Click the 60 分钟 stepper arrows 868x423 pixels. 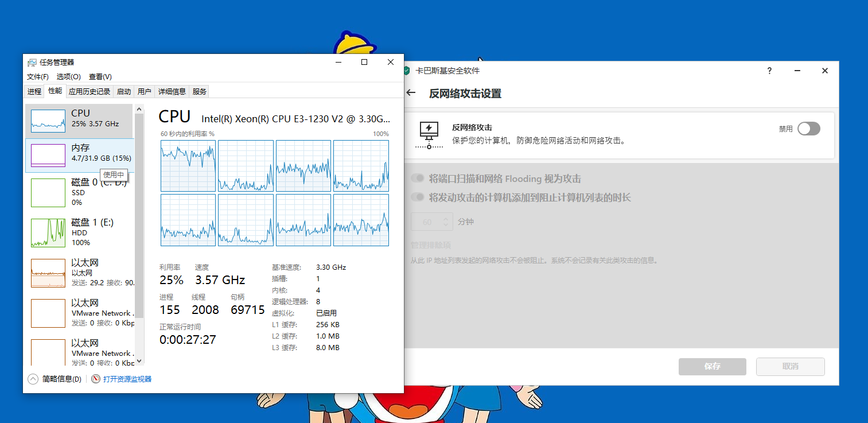pyautogui.click(x=447, y=222)
